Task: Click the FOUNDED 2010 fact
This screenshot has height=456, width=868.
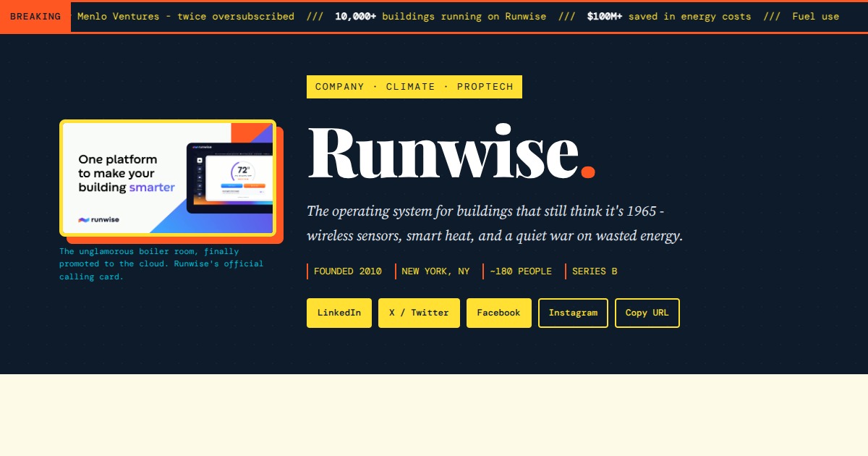Action: [345, 271]
